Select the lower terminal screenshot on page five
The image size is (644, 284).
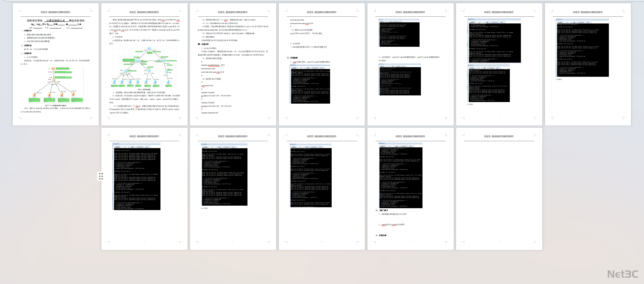coord(400,79)
